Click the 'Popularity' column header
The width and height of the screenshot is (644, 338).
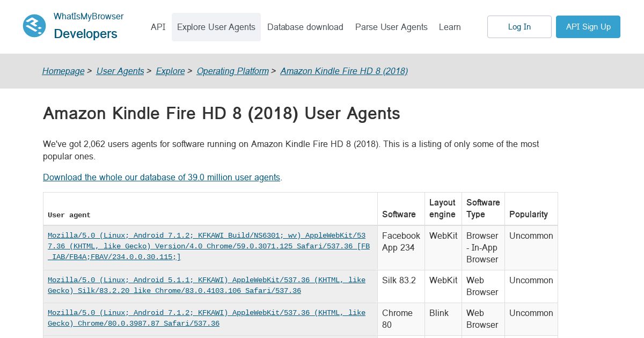531,209
